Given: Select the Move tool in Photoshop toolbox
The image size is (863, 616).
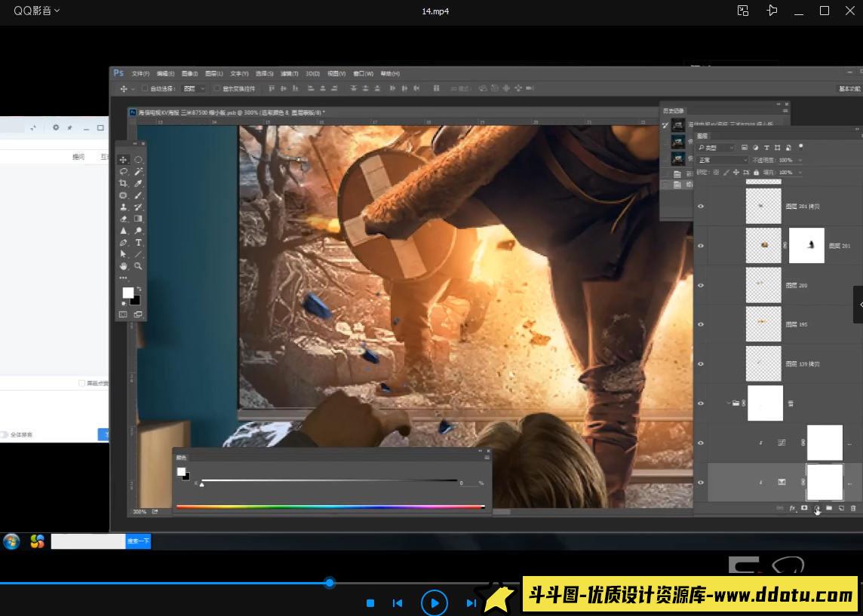Looking at the screenshot, I should coord(123,160).
